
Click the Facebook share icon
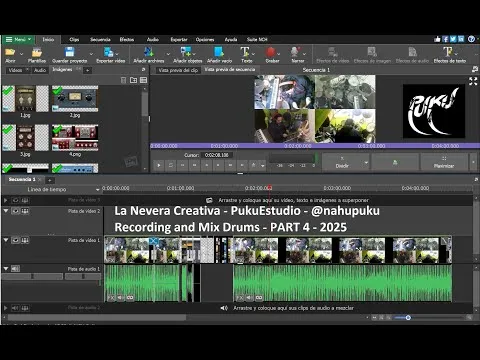(x=445, y=39)
